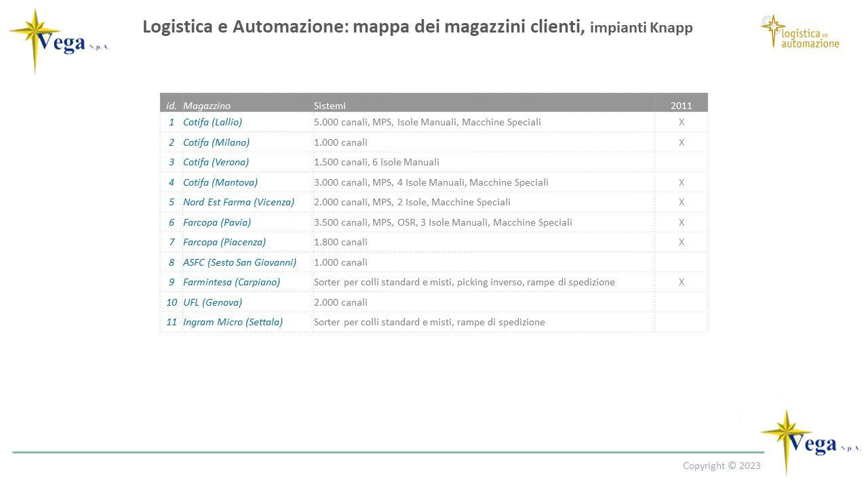Click '1.500 canali, 6 Isole Manuali'

click(376, 162)
